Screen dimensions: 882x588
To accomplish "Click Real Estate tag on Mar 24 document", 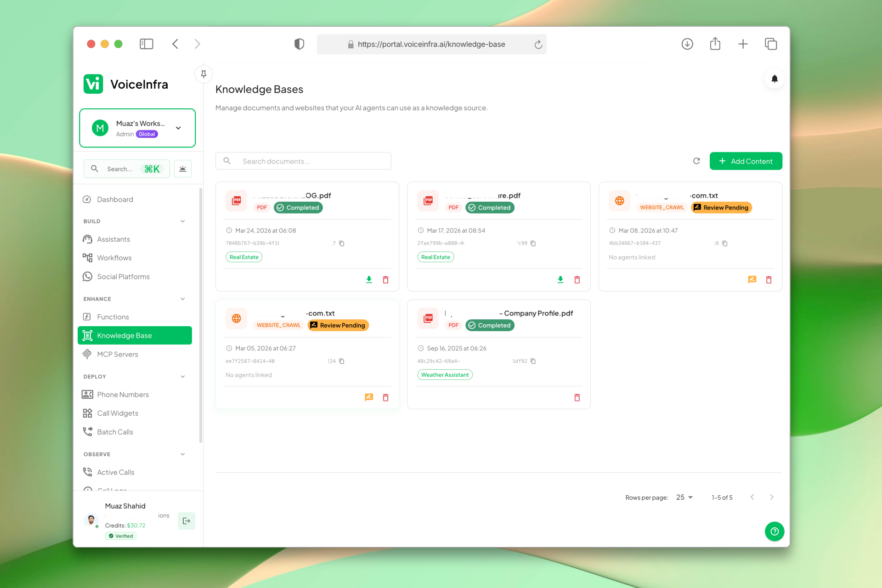I will [244, 257].
